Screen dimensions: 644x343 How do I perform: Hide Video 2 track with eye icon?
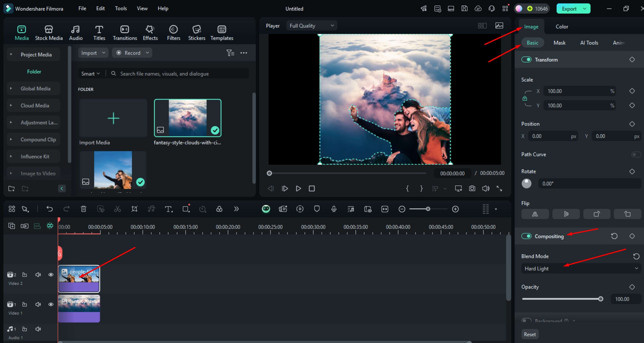pyautogui.click(x=51, y=275)
